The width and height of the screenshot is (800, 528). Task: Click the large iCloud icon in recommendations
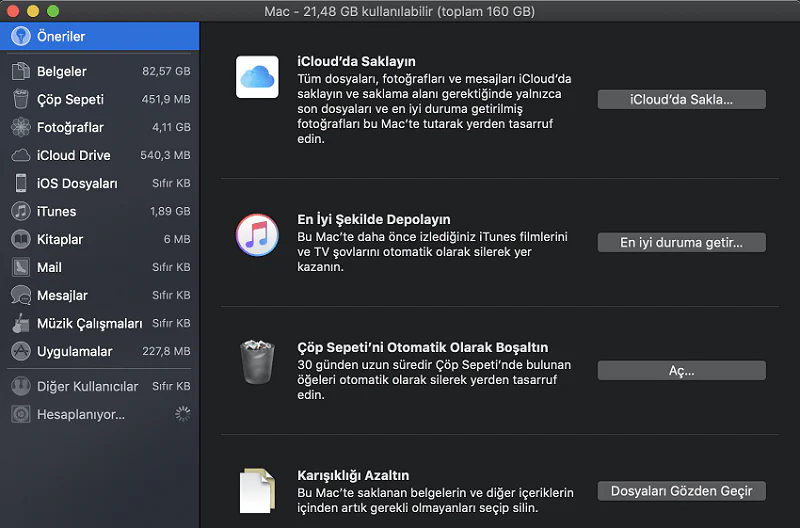[257, 77]
